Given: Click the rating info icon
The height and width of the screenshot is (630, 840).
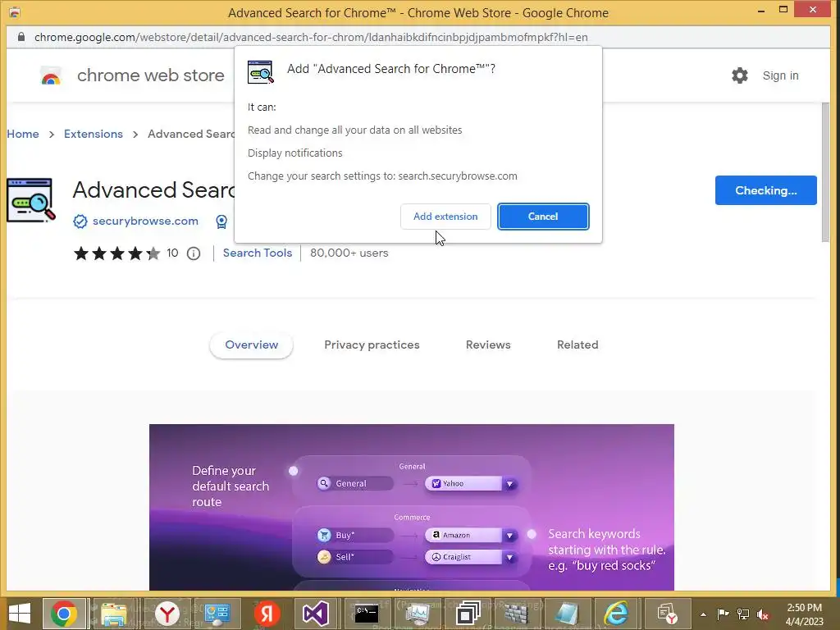Looking at the screenshot, I should 194,253.
